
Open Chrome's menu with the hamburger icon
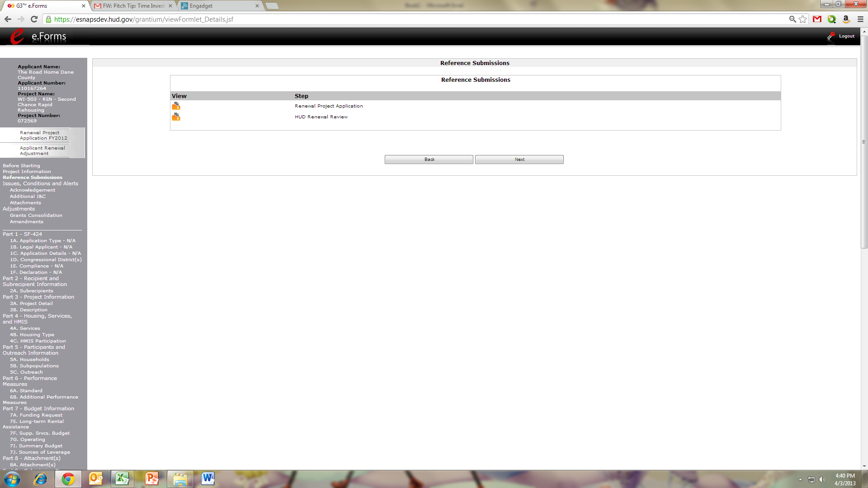click(x=860, y=19)
